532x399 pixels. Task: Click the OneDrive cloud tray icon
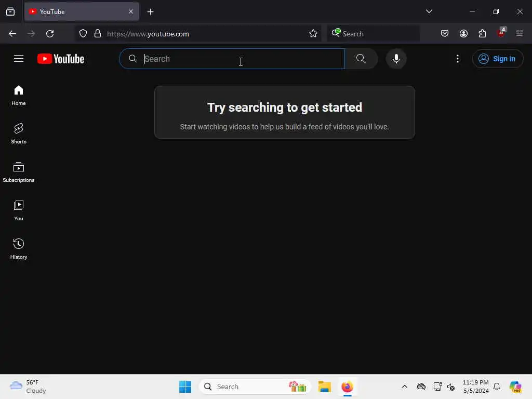pos(421,387)
